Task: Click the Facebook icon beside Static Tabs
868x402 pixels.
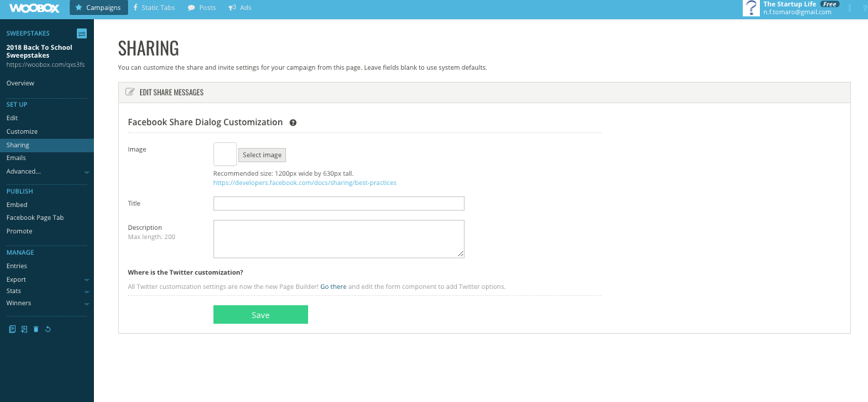Action: click(x=135, y=8)
